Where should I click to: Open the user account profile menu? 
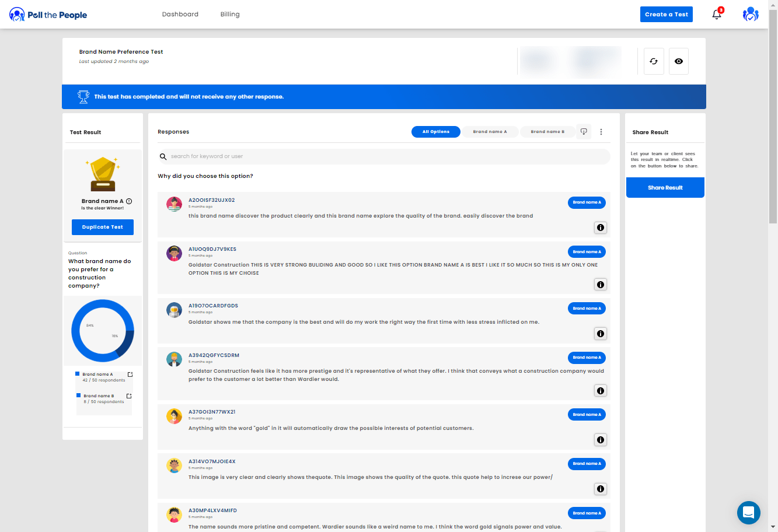tap(750, 15)
